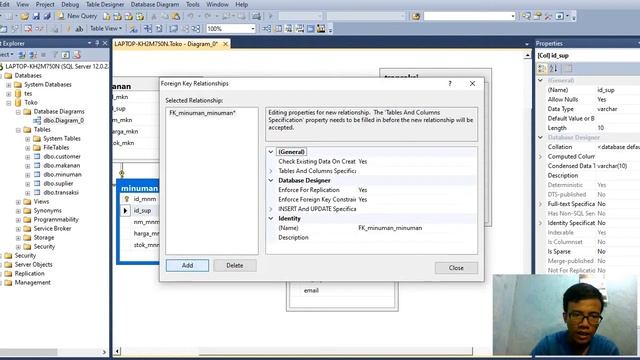Click the Delete button in the dialog
Screen dimensions: 640x360
[x=235, y=265]
